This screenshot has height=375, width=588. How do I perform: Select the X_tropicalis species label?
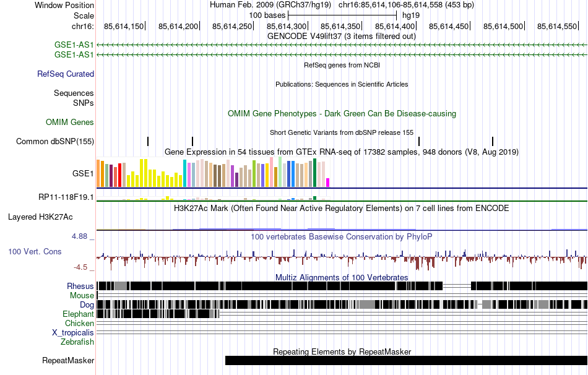pos(73,333)
